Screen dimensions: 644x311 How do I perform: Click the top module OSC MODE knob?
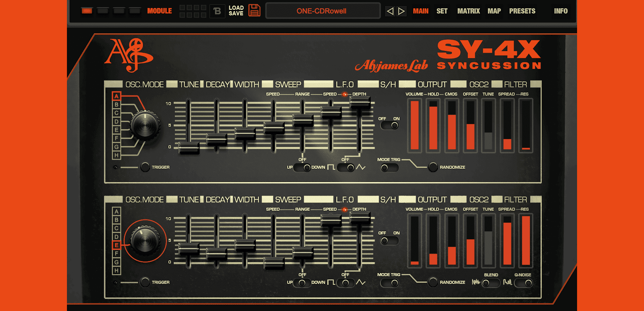pos(145,125)
